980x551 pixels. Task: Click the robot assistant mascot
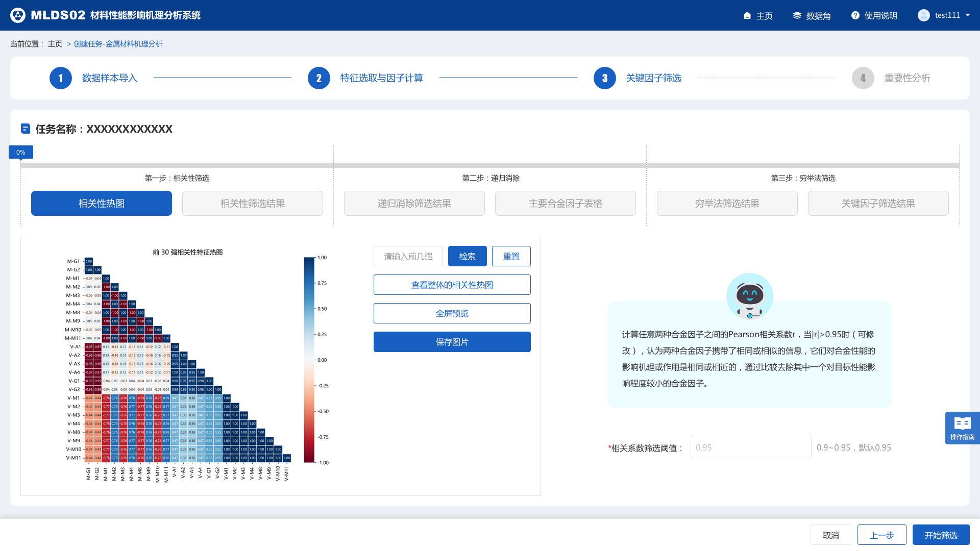pyautogui.click(x=749, y=296)
